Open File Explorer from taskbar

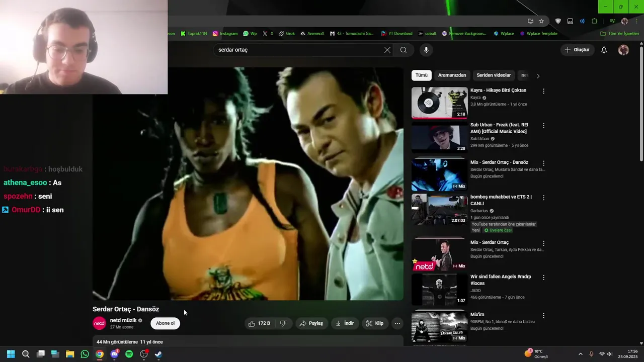tap(70, 354)
